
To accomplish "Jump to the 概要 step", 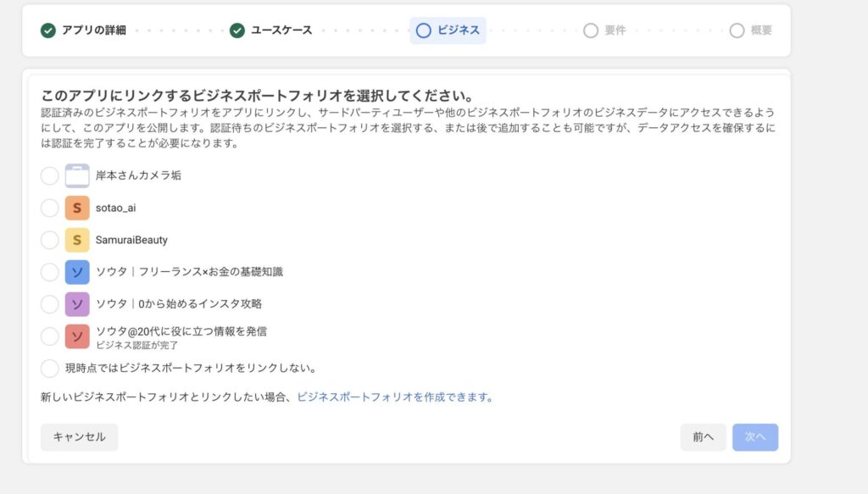I will (751, 31).
